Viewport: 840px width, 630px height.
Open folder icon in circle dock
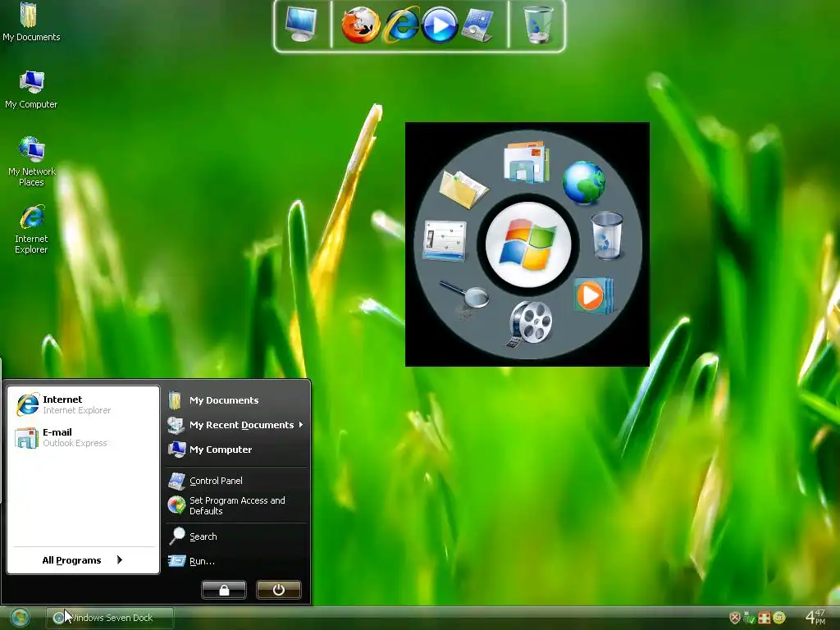(x=463, y=189)
